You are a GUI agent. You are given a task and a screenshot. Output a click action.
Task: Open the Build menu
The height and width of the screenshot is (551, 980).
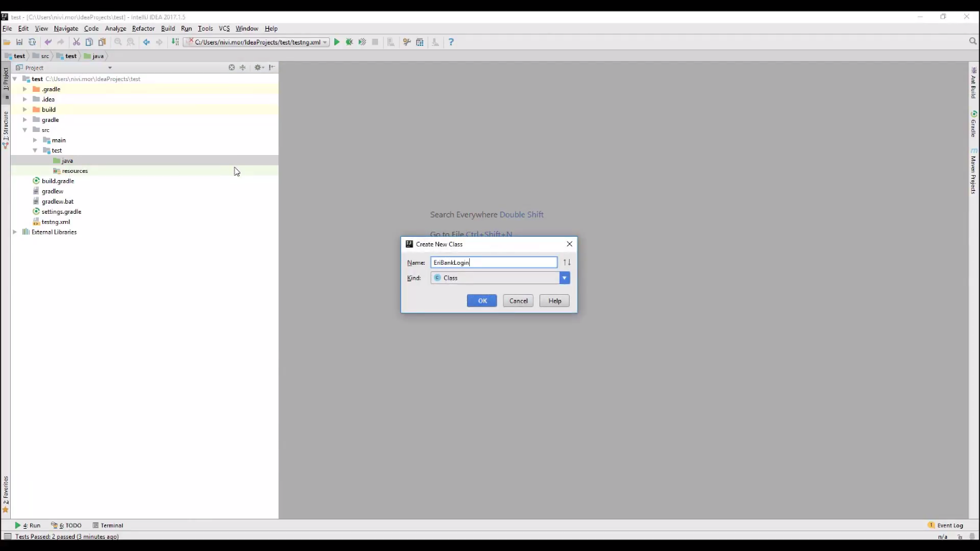(168, 29)
